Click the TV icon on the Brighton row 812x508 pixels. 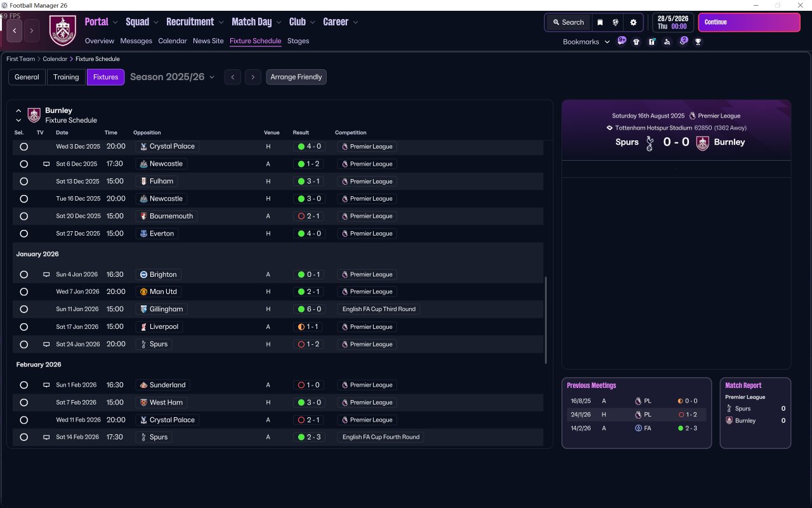pyautogui.click(x=46, y=275)
